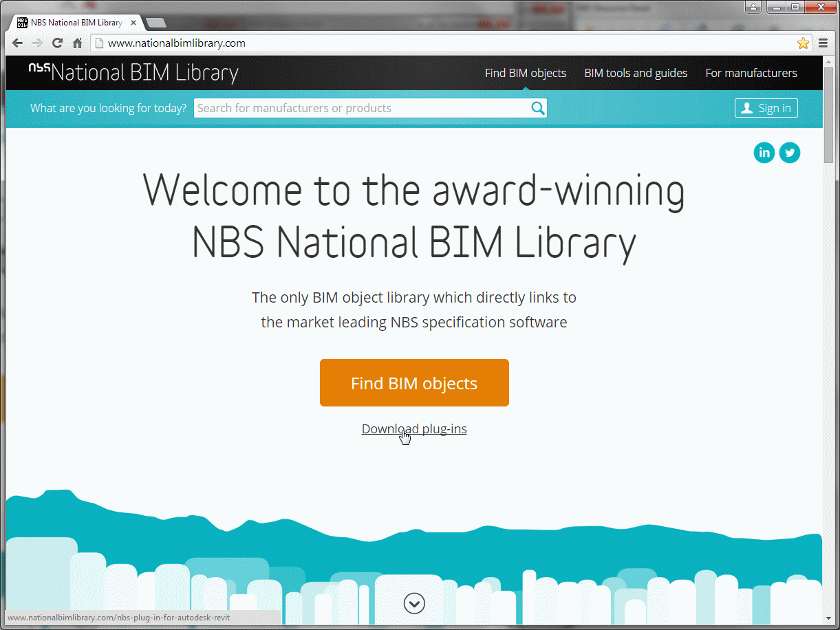Click the Chrome user profile icon
The height and width of the screenshot is (630, 840).
click(754, 7)
